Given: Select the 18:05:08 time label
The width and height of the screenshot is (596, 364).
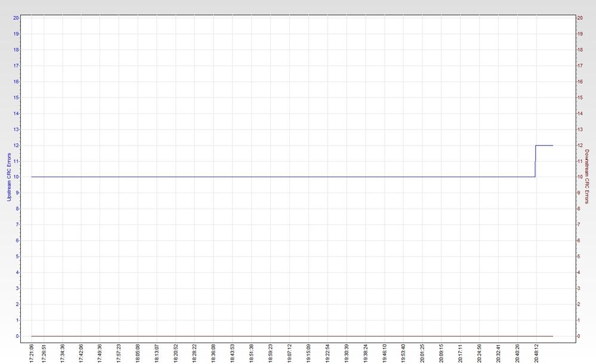Looking at the screenshot, I should pyautogui.click(x=138, y=354).
